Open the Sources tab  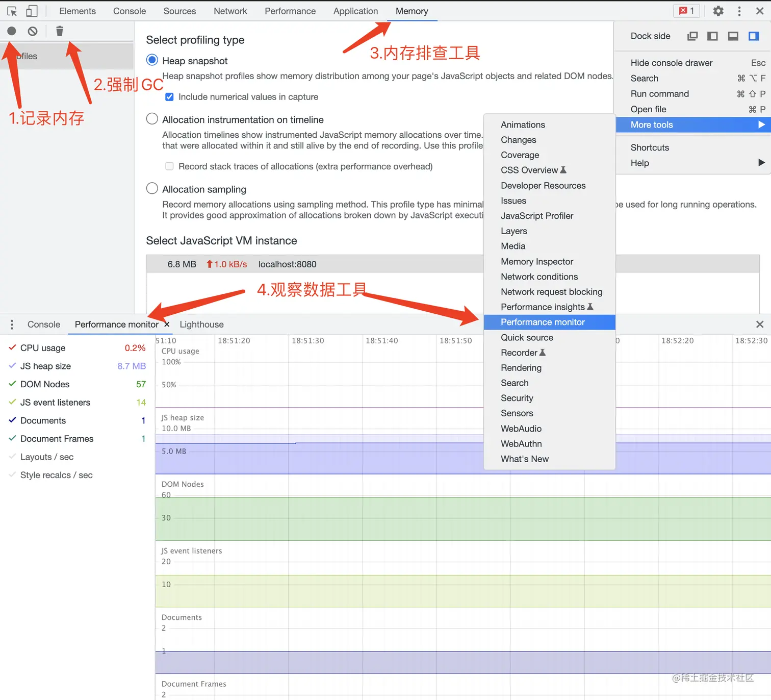coord(179,11)
